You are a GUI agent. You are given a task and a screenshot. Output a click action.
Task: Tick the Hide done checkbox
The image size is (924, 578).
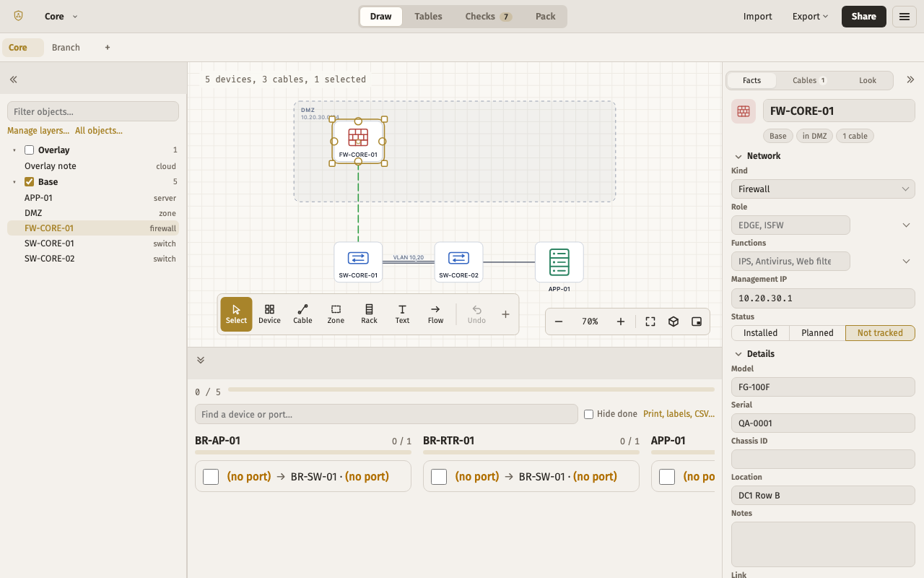[x=588, y=414]
